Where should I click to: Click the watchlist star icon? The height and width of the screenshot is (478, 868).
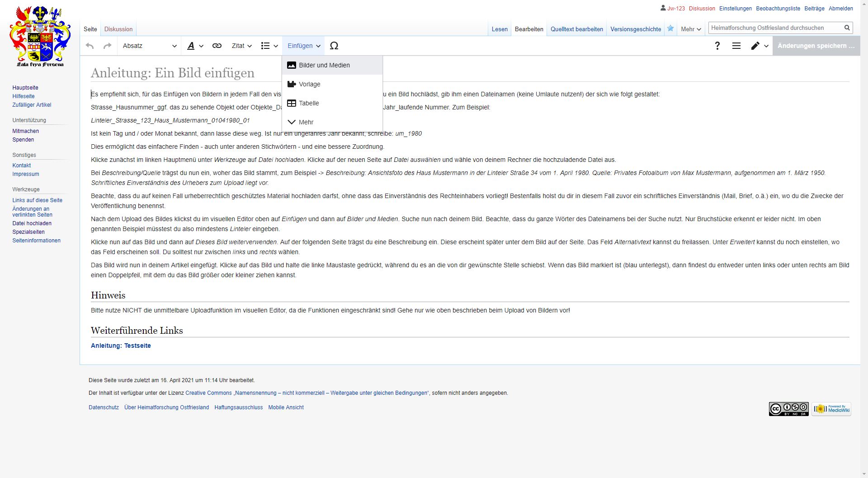670,28
